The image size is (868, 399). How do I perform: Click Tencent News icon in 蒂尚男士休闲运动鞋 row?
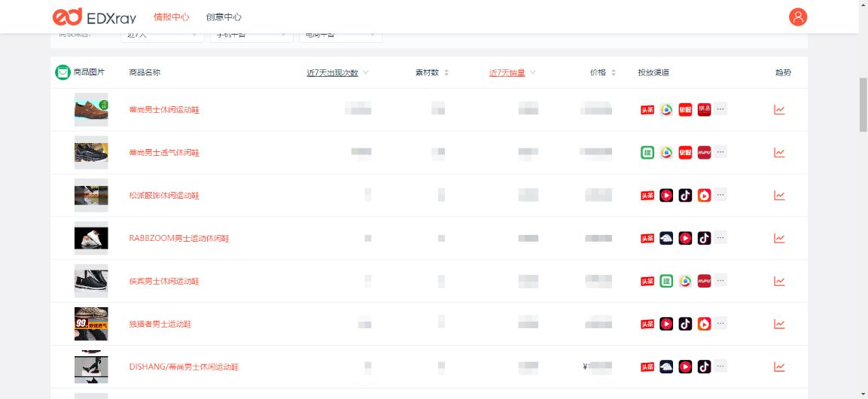tap(666, 110)
